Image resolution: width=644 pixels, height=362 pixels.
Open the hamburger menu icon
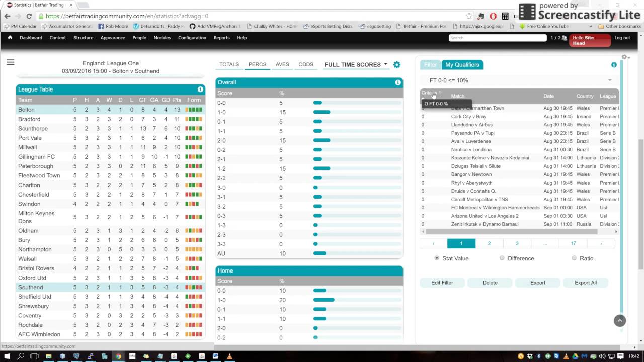(x=10, y=62)
